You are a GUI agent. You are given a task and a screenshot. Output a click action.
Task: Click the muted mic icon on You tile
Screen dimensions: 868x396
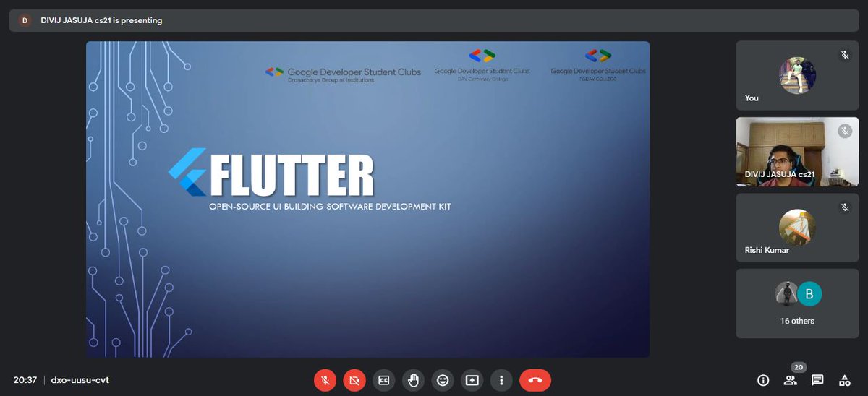point(845,55)
